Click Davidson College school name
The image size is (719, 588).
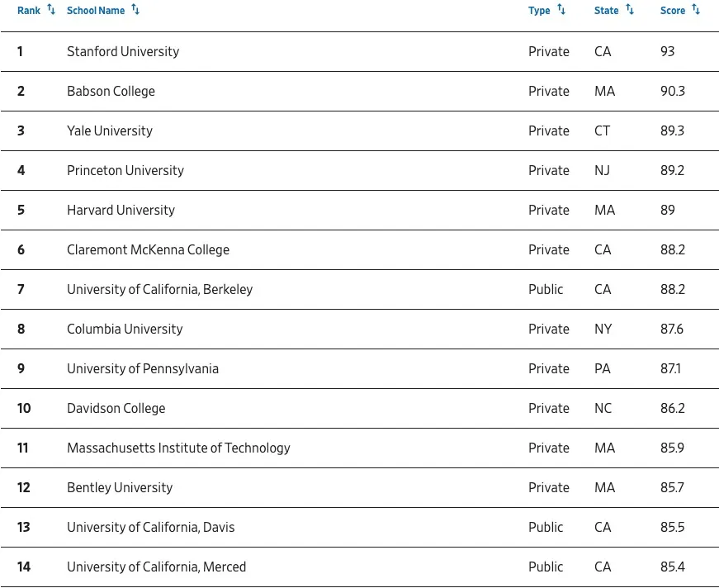coord(116,408)
